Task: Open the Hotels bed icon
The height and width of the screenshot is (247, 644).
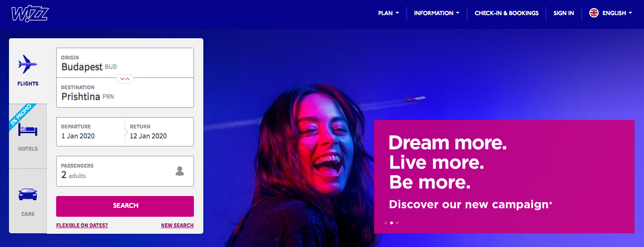Action: click(x=28, y=129)
